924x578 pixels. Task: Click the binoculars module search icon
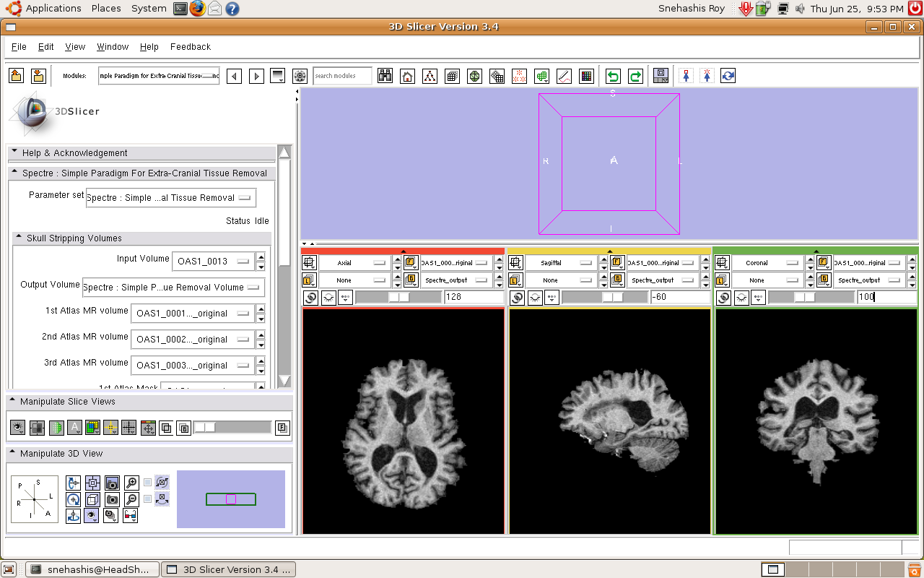point(385,76)
